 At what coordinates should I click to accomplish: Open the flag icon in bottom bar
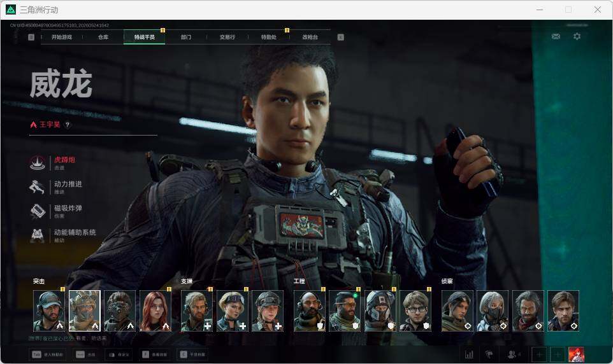(489, 354)
